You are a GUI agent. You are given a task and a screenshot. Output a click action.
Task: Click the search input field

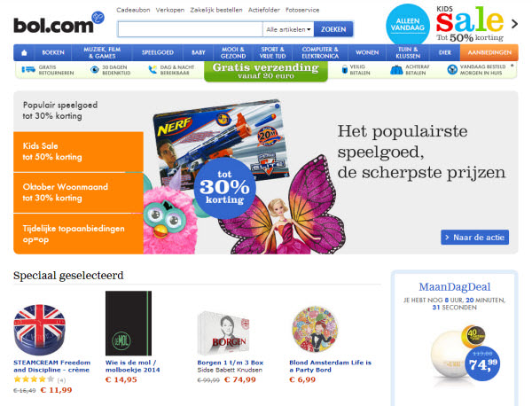pos(191,29)
